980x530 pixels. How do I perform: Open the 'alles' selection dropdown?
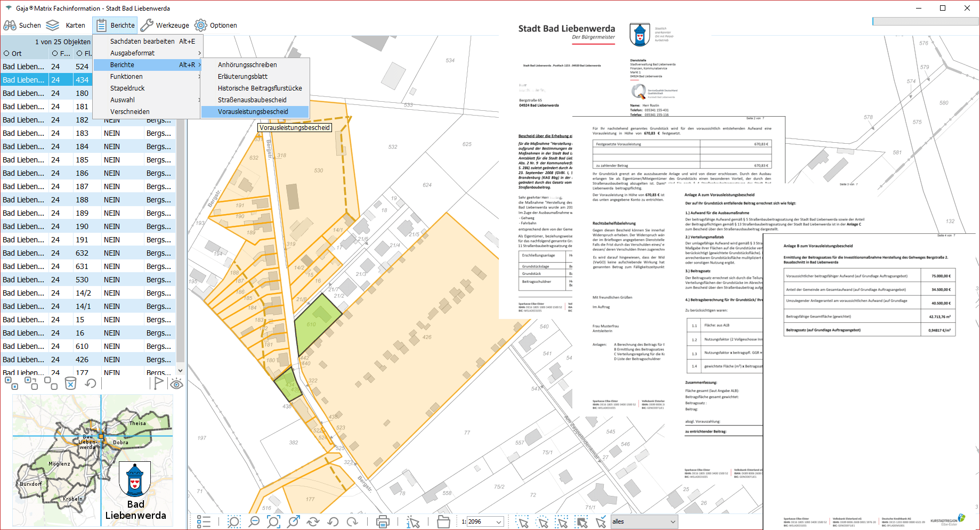tap(673, 522)
